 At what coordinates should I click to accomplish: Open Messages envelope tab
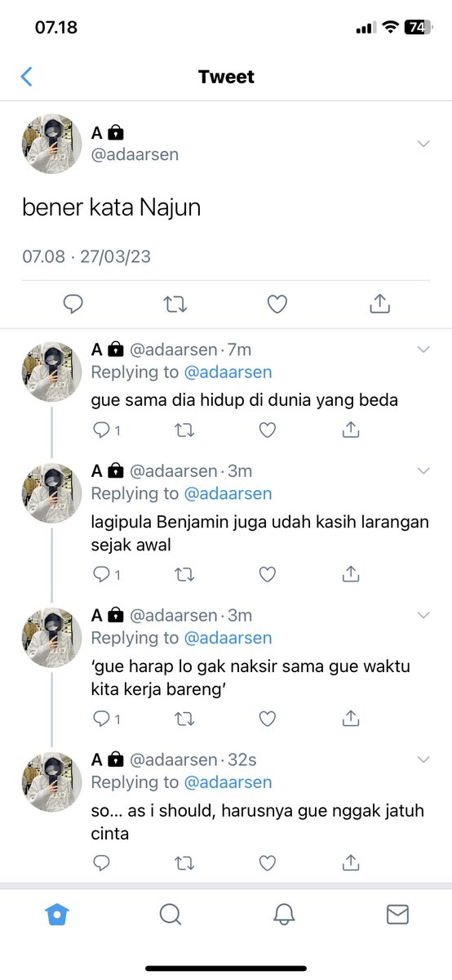pos(397,915)
